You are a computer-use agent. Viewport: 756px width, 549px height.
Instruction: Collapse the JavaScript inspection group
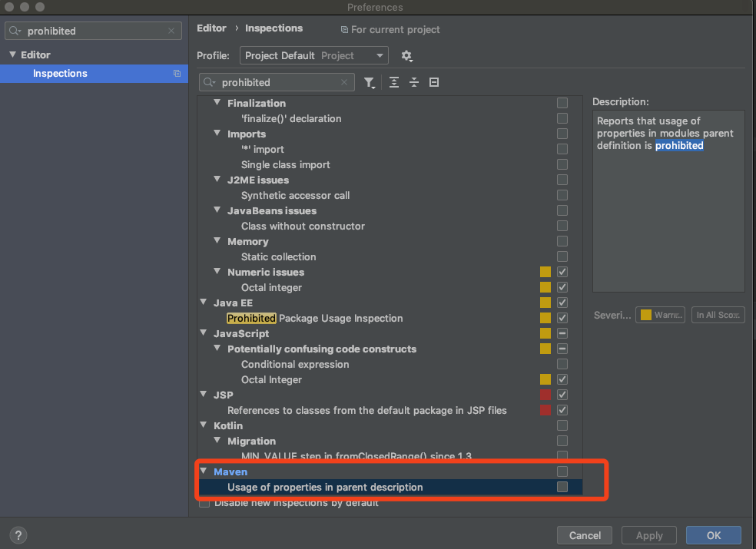pyautogui.click(x=203, y=333)
